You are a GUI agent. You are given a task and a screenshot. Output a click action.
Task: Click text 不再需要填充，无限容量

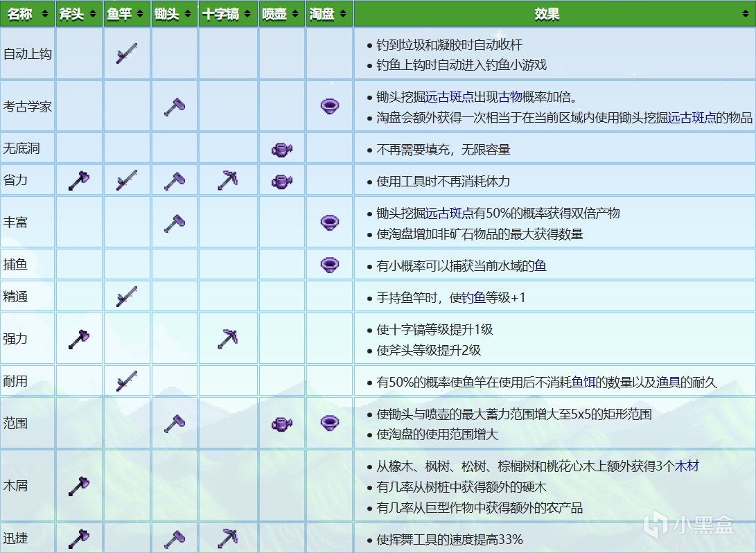point(443,150)
